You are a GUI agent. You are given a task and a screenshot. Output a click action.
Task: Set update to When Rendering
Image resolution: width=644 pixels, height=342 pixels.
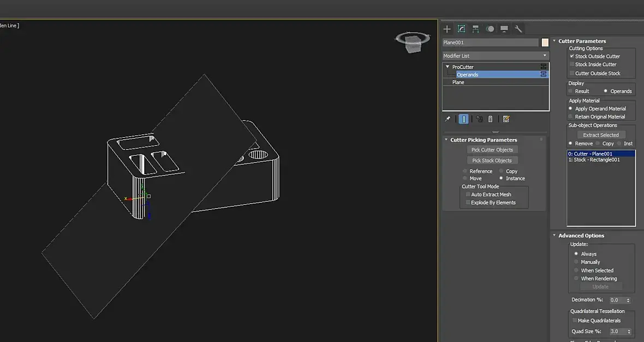point(576,278)
